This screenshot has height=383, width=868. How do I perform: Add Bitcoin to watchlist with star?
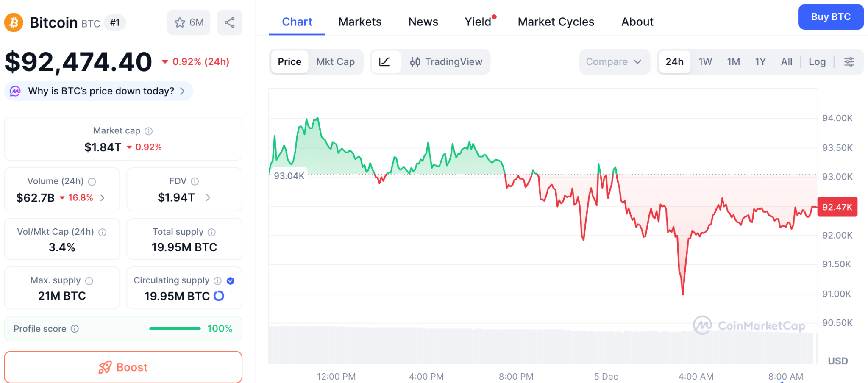coord(189,22)
